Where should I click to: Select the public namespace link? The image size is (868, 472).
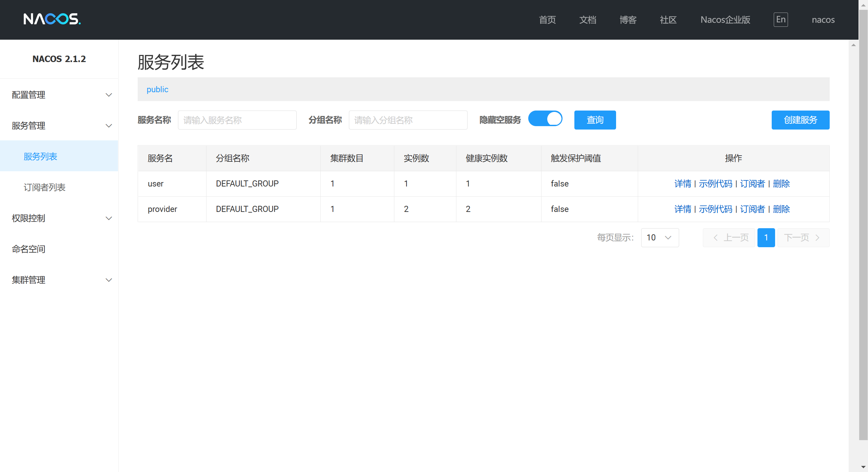click(x=157, y=90)
